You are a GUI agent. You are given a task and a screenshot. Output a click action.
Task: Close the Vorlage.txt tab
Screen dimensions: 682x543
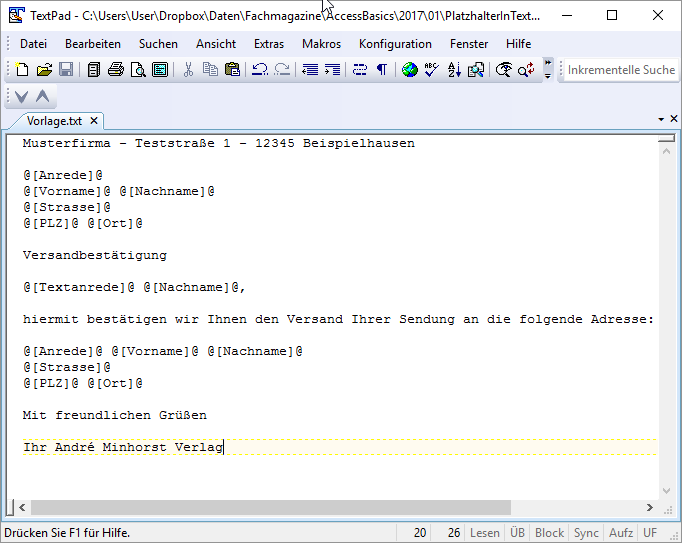(x=94, y=121)
